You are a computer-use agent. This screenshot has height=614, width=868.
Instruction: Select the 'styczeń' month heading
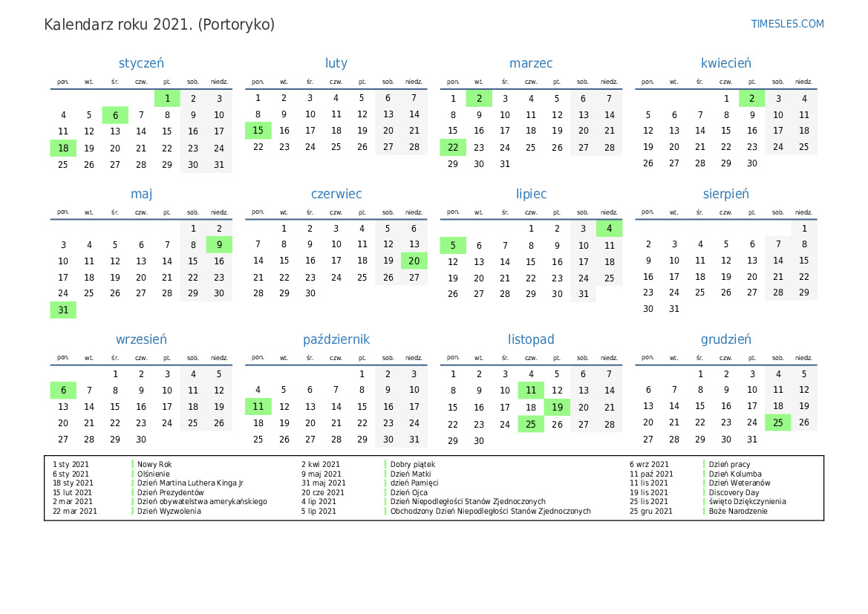click(141, 63)
